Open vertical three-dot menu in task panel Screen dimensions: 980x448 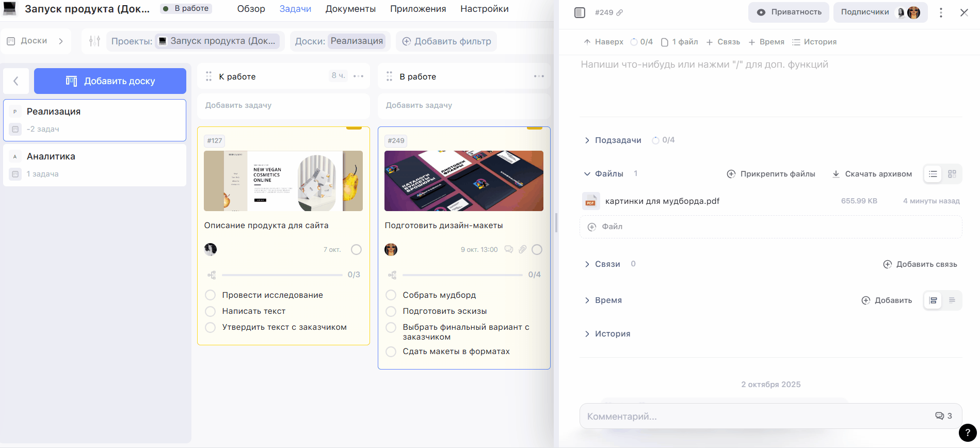(x=941, y=13)
